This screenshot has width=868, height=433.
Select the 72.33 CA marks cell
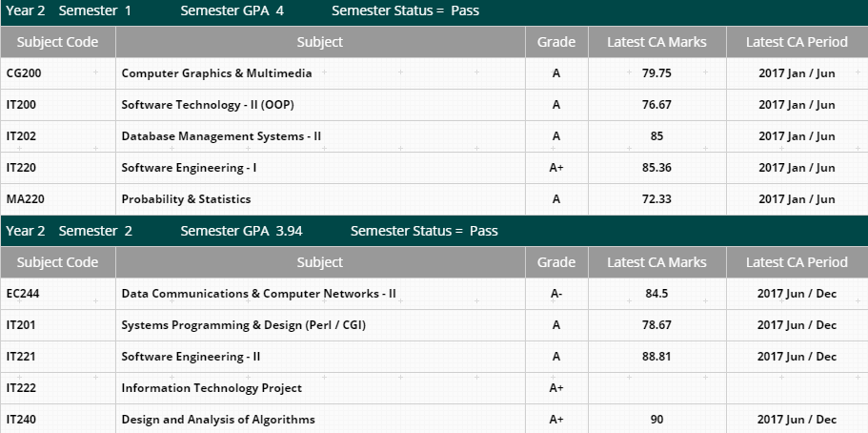[x=657, y=199]
